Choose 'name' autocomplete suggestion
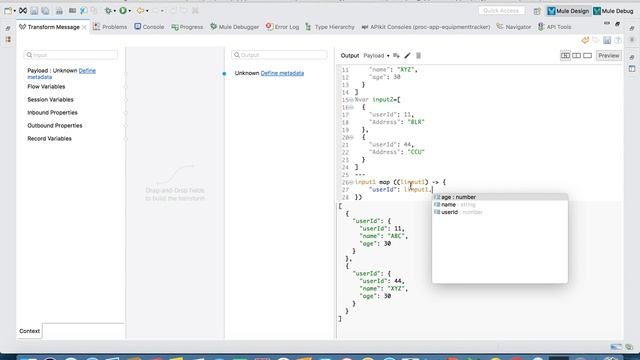The image size is (640, 360). pyautogui.click(x=500, y=205)
